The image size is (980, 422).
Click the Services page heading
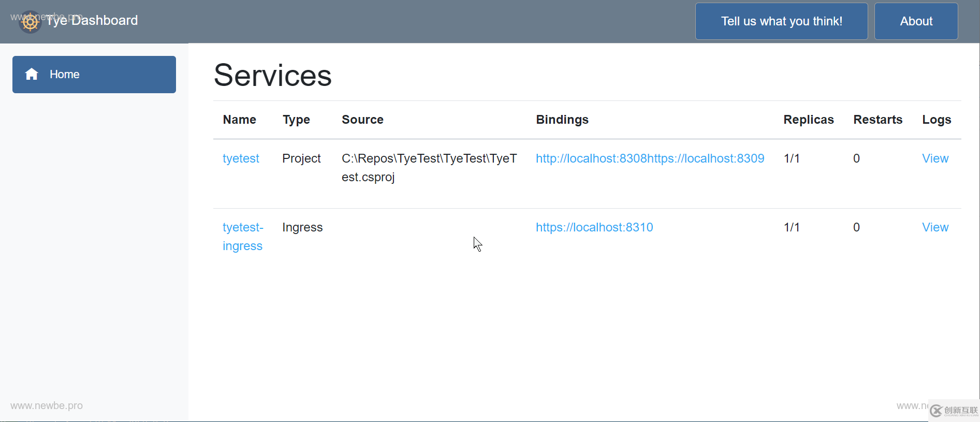point(273,75)
